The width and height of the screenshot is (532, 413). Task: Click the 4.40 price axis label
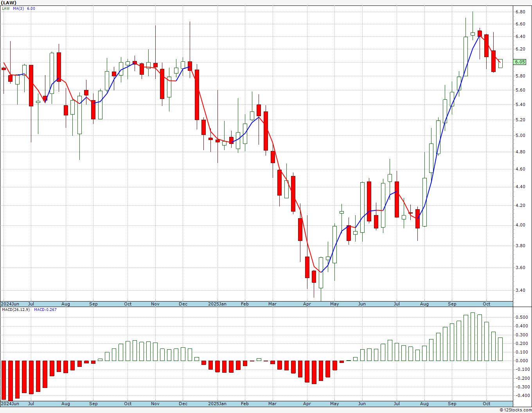520,187
